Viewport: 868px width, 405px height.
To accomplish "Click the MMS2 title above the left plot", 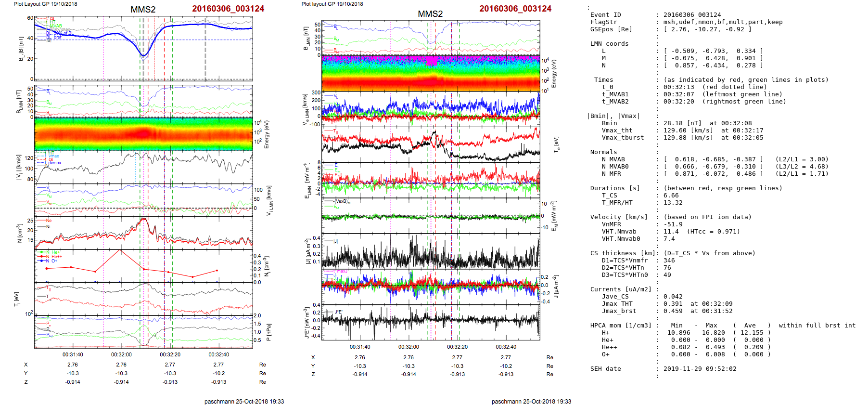I will coord(143,10).
